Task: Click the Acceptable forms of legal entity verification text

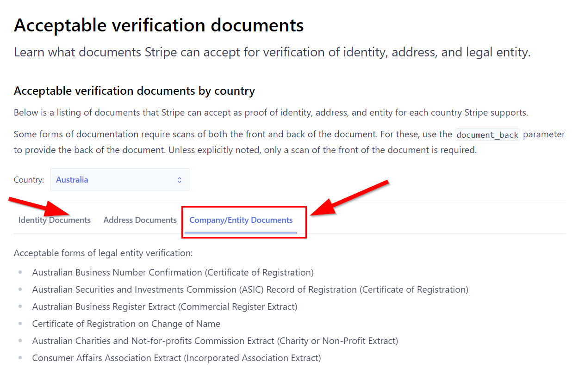Action: [103, 253]
